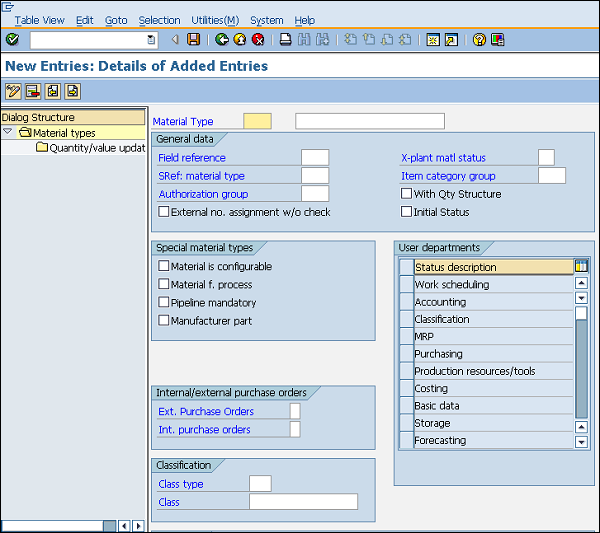Image resolution: width=600 pixels, height=533 pixels.
Task: Open the Table View menu
Action: click(x=39, y=20)
